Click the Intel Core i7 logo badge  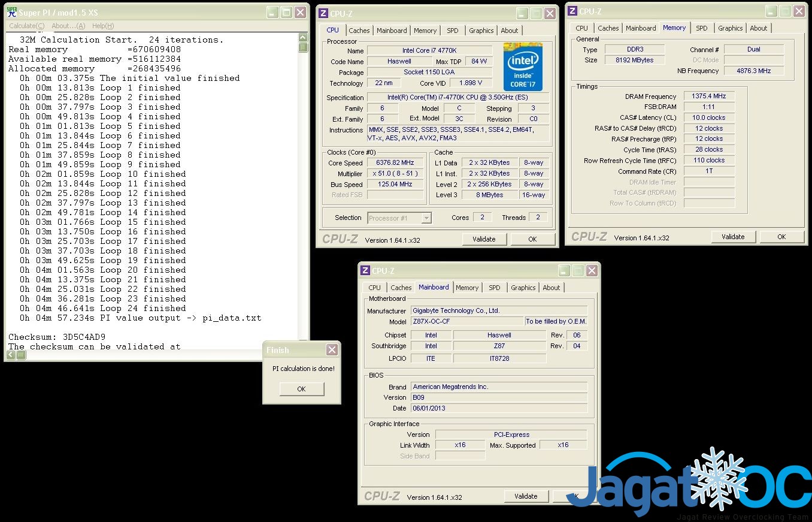522,67
